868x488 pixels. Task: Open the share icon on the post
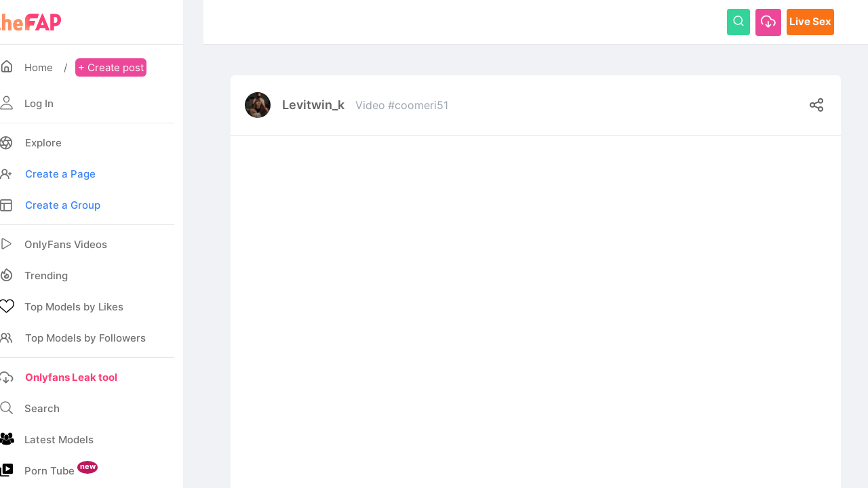[x=816, y=105]
